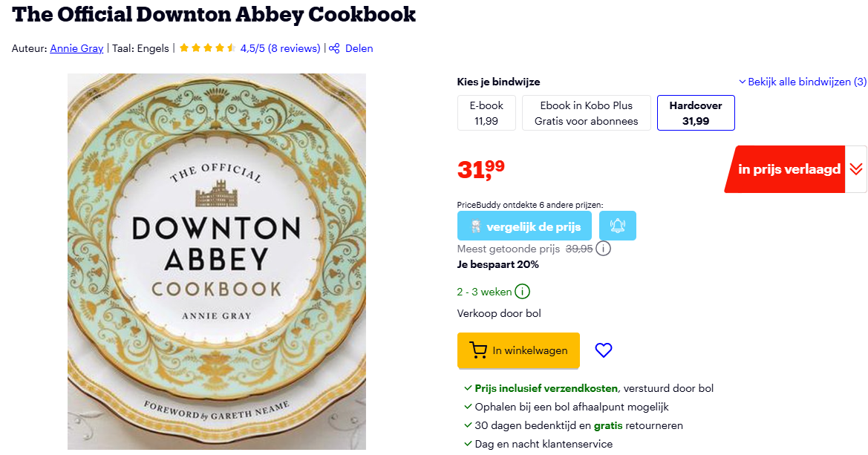Click the cart icon inside In winkelwagen

tap(478, 350)
